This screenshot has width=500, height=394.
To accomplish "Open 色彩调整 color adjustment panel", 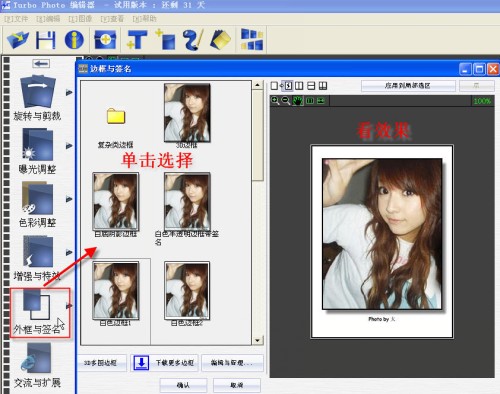I will (37, 205).
